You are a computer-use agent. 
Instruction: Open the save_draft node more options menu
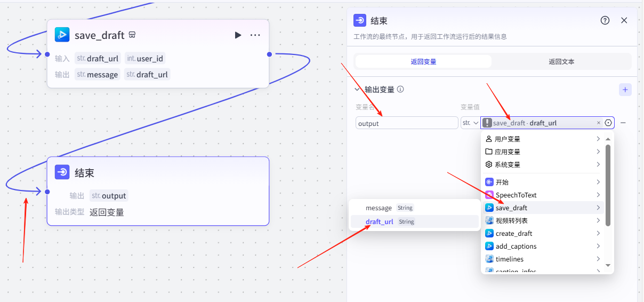(255, 35)
